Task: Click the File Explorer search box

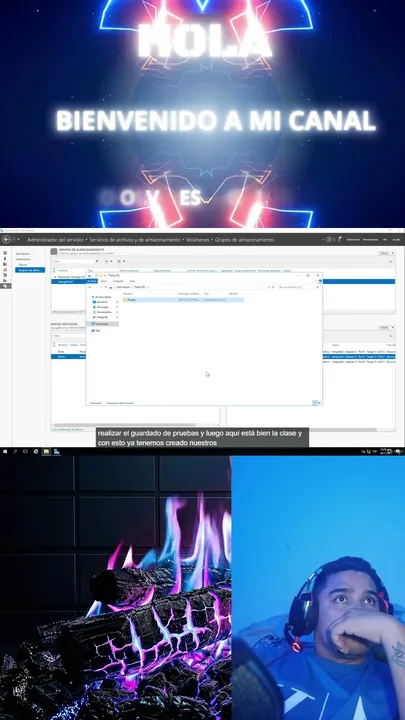Action: (x=298, y=287)
